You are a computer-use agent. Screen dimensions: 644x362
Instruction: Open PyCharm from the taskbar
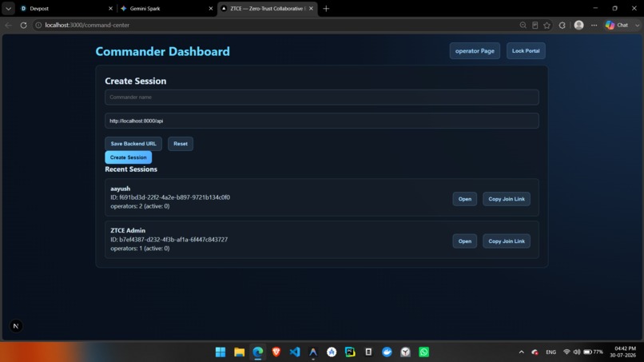(350, 352)
